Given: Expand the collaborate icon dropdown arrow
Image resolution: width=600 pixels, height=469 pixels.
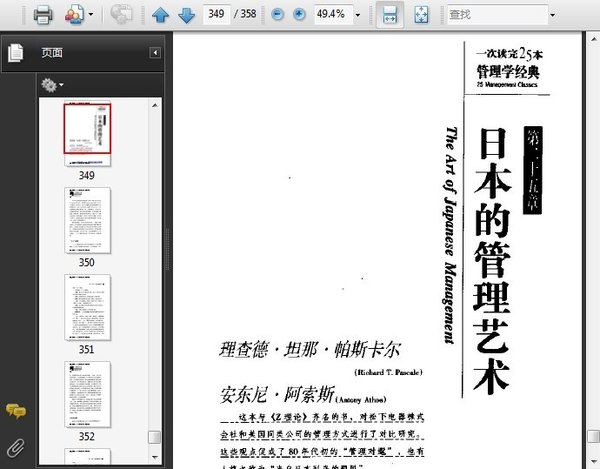Looking at the screenshot, I should (x=91, y=15).
